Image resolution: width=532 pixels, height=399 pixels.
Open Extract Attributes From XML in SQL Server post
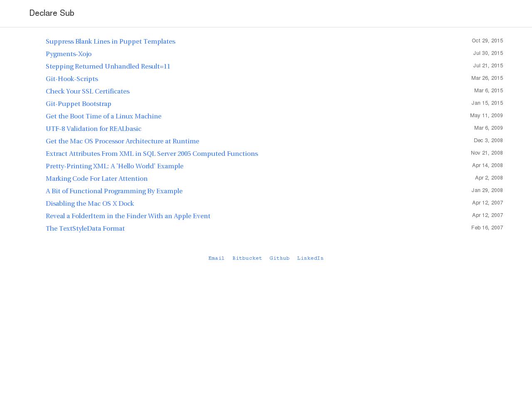152,154
